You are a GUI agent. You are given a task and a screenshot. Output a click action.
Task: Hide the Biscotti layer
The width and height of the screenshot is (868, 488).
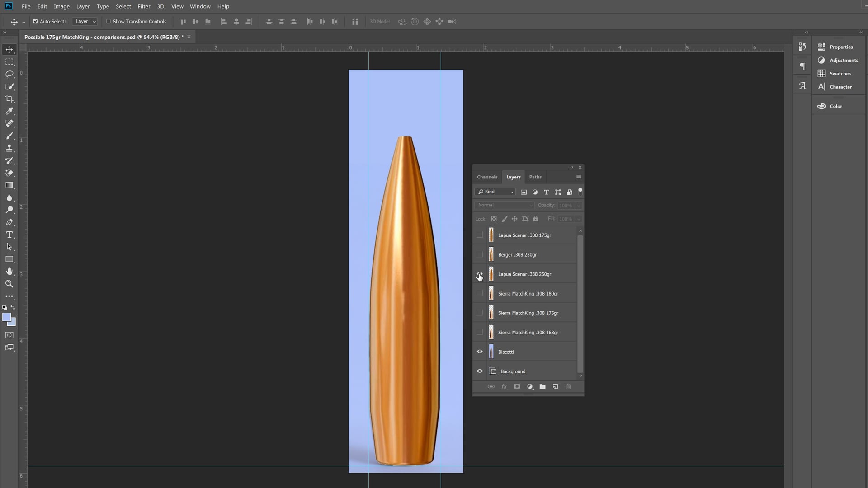[480, 352]
